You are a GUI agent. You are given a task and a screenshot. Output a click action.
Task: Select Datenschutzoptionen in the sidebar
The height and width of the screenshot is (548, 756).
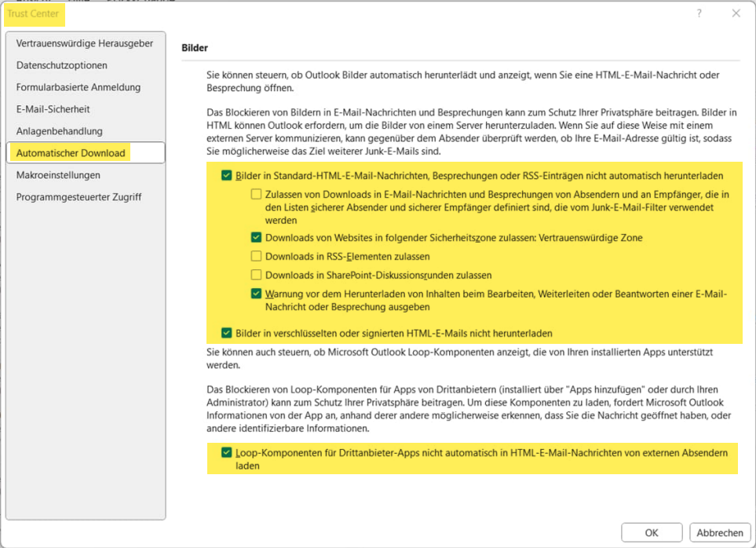[x=62, y=65]
